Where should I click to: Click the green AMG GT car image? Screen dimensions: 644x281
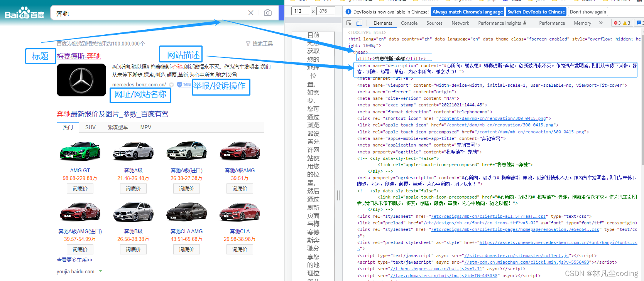(80, 151)
